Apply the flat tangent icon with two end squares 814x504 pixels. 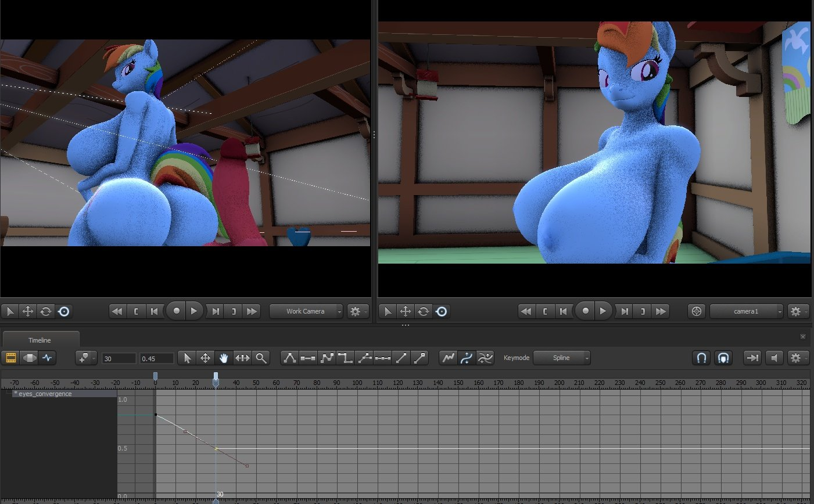tap(308, 358)
